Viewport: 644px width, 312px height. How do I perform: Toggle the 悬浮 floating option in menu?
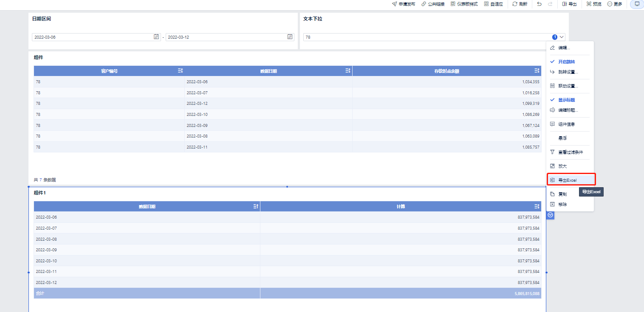pyautogui.click(x=570, y=138)
